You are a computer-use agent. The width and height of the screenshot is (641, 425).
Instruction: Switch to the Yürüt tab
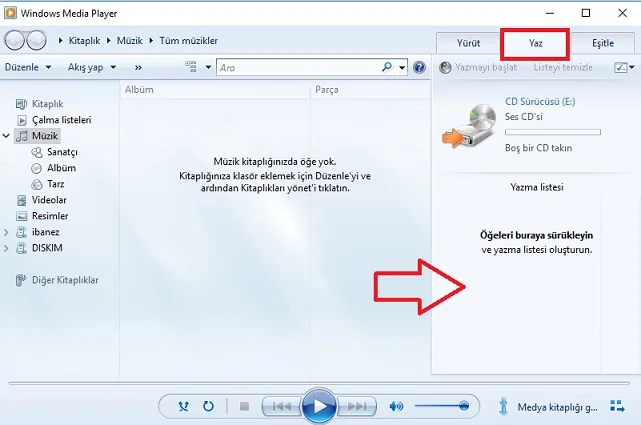468,43
